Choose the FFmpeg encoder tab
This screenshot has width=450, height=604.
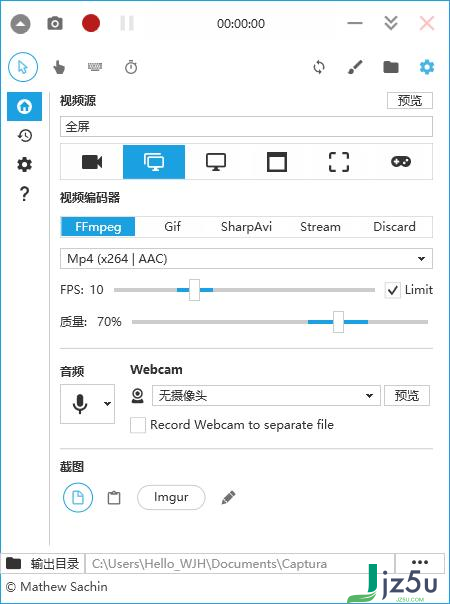(98, 226)
